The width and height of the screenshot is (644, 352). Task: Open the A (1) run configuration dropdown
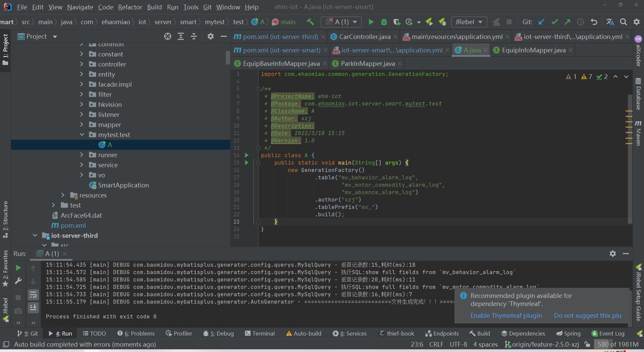click(x=341, y=22)
